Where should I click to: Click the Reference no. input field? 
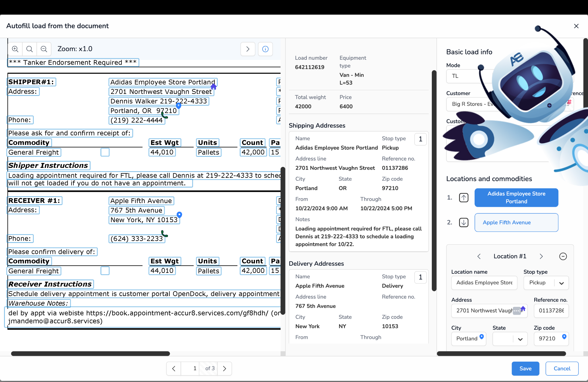(551, 311)
